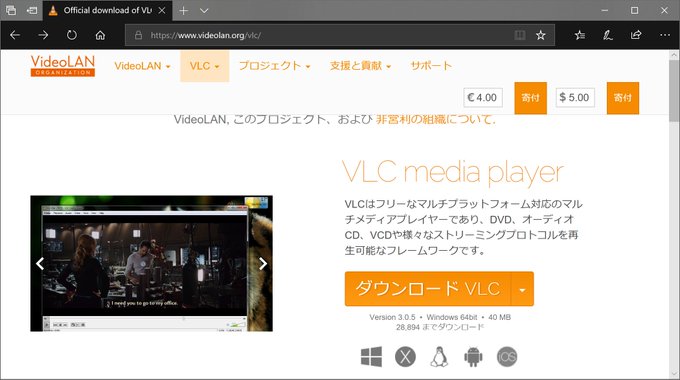This screenshot has width=680, height=380.
Task: Set these tabs aside
Action: click(32, 10)
